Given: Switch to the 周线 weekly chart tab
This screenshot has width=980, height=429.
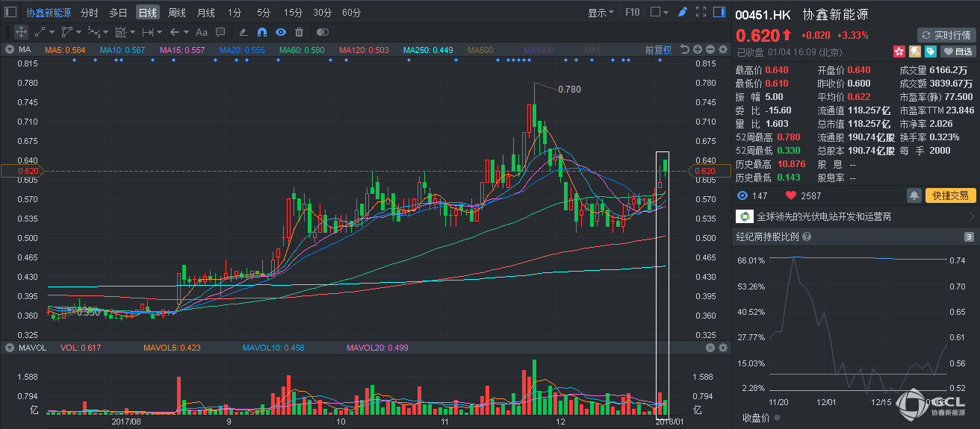Looking at the screenshot, I should point(177,13).
